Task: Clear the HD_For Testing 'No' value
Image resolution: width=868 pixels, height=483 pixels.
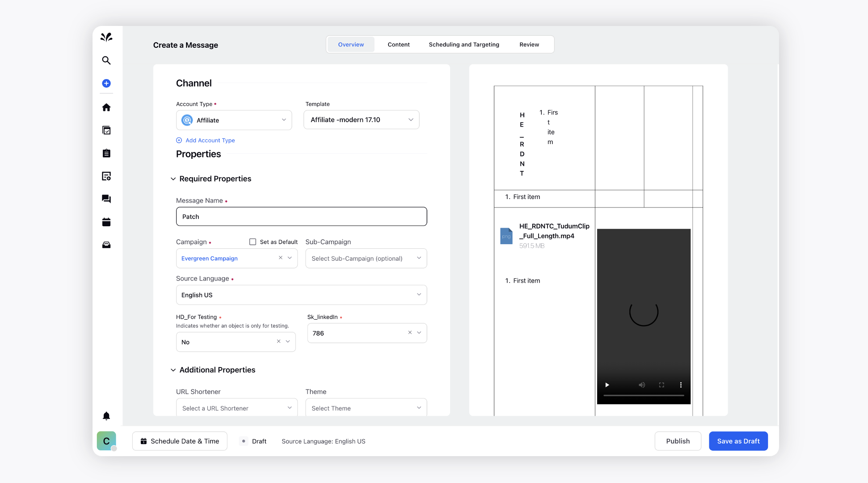Action: click(278, 341)
